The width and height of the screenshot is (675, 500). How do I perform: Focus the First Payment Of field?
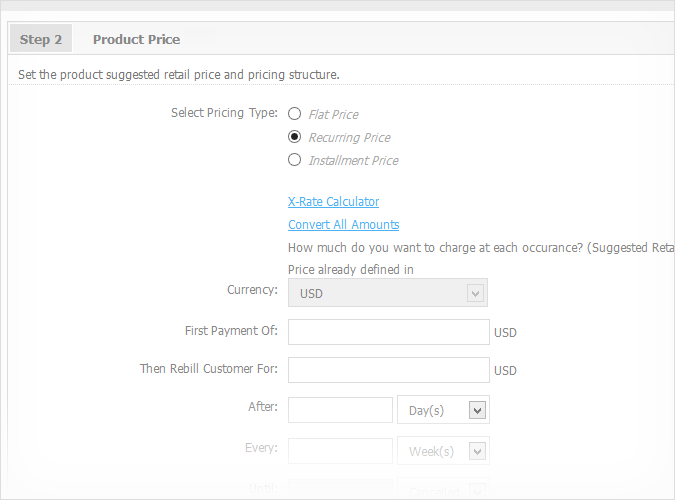tap(388, 332)
